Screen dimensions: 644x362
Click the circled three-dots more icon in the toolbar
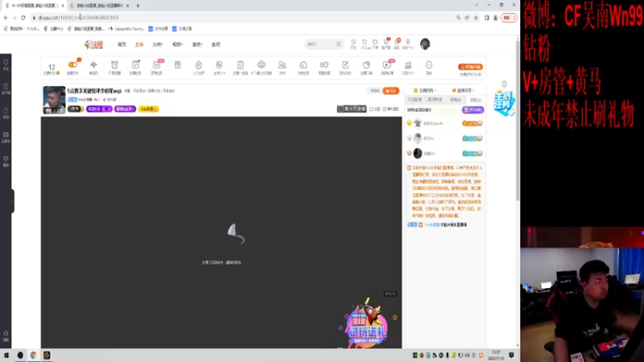coord(429,65)
